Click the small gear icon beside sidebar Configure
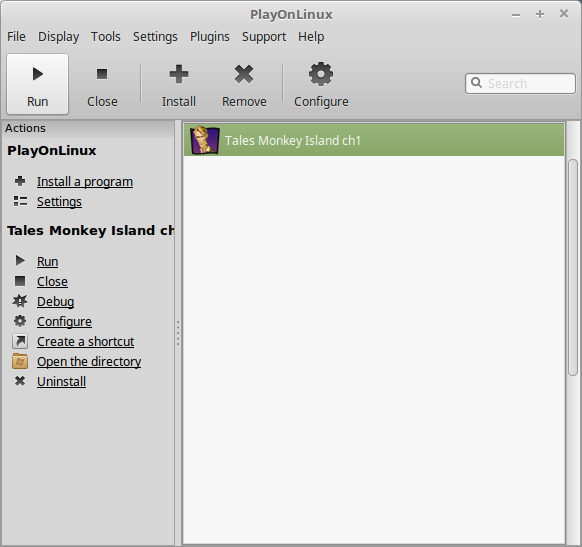This screenshot has width=582, height=547. coord(20,321)
